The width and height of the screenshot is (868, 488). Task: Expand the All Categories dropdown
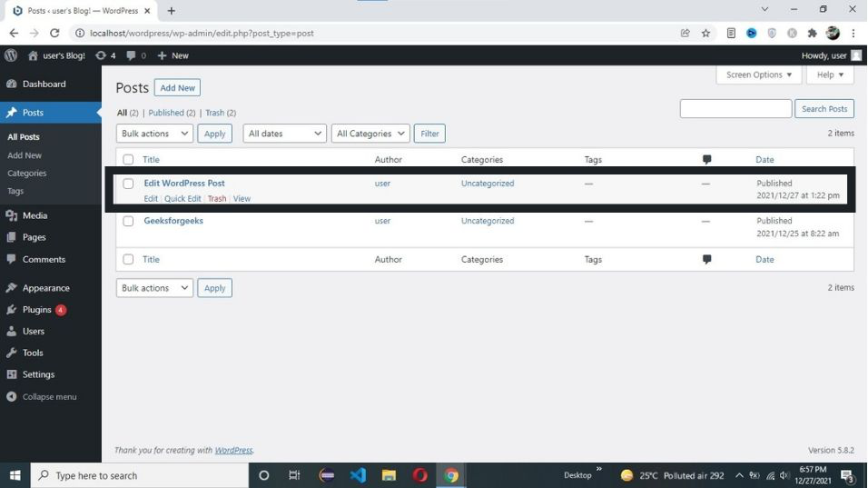[x=370, y=134]
